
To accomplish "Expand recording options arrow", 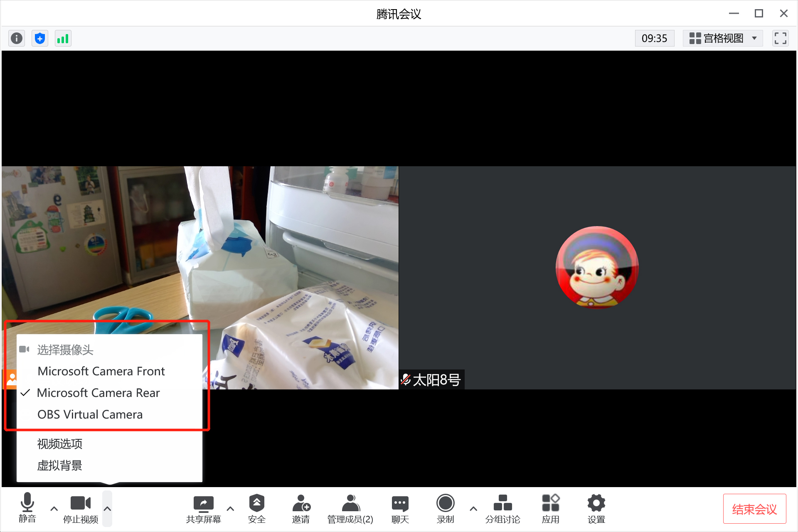I will point(473,509).
